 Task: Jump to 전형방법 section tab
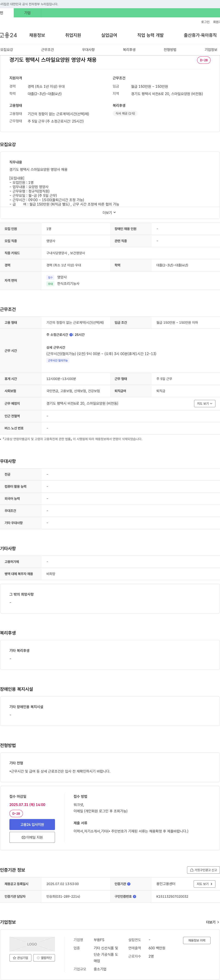click(170, 50)
